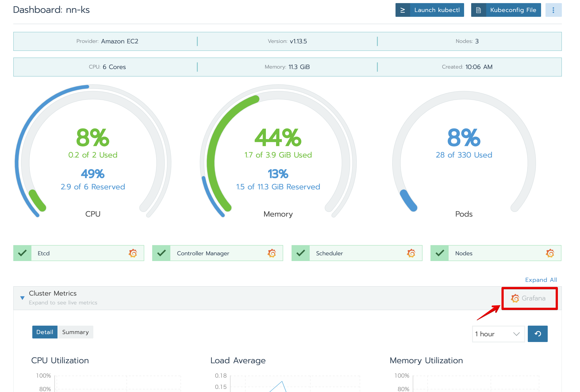This screenshot has width=580, height=392.
Task: Select the Detail tab
Action: (45, 332)
